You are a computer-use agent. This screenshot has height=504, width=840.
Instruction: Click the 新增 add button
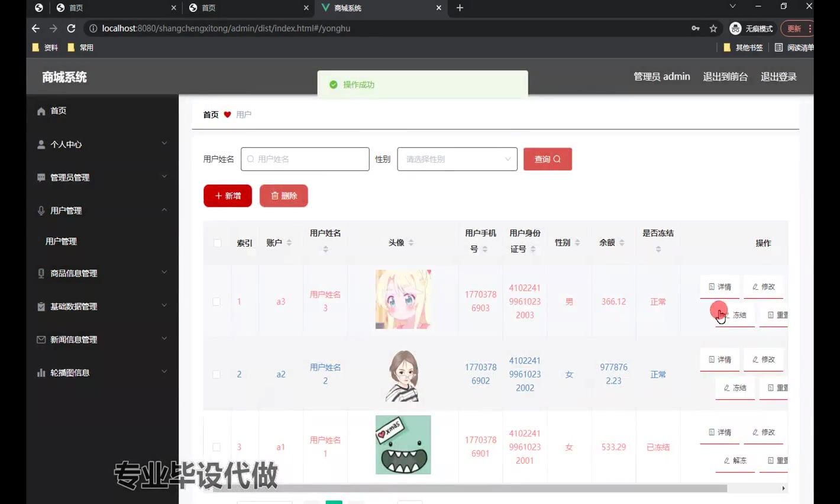tap(228, 196)
